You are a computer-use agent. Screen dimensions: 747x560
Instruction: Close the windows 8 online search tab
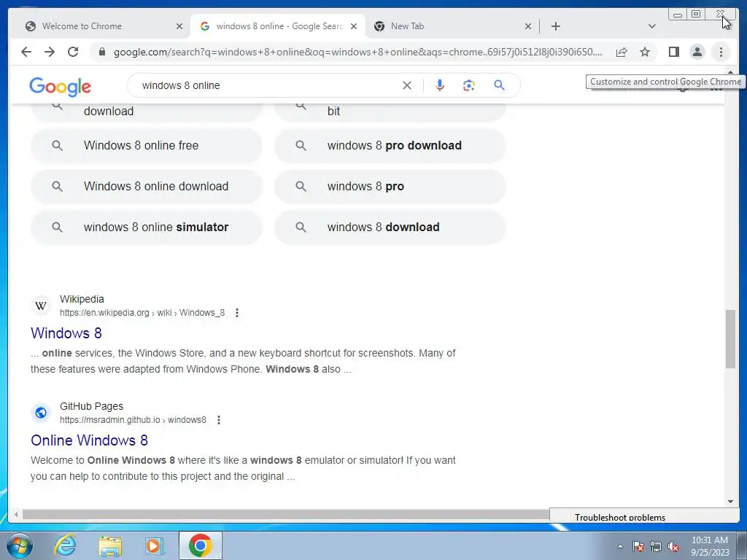click(x=354, y=26)
